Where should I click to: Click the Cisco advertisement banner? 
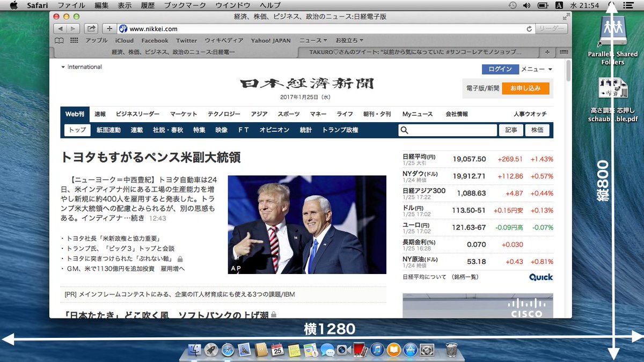pos(478,306)
